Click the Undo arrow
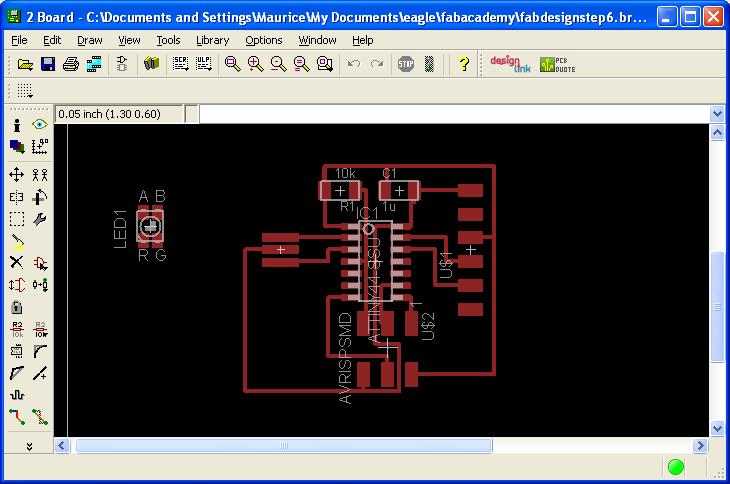The width and height of the screenshot is (730, 484). coord(354,63)
